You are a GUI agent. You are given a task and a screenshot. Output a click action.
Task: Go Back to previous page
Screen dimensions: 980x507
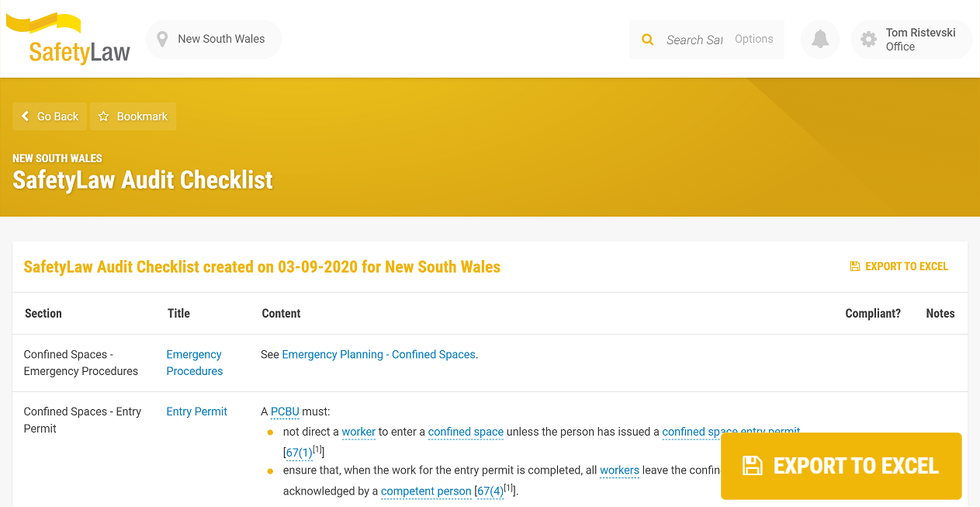(x=50, y=116)
